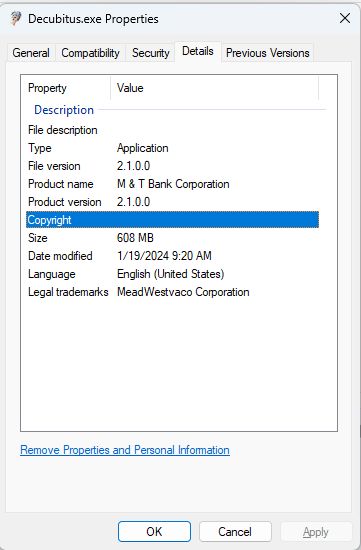Close the Properties dialog with X
Screen dimensions: 361x550
[345, 18]
